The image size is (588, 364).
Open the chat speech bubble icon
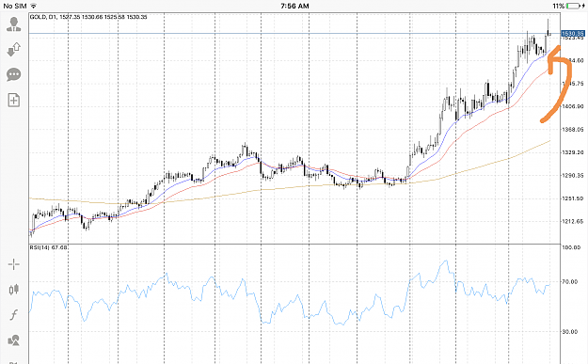point(14,74)
